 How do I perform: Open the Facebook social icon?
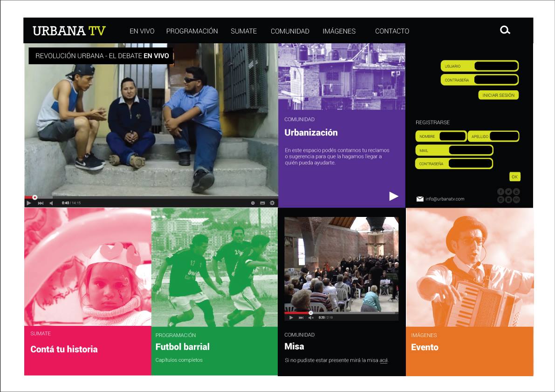point(501,191)
